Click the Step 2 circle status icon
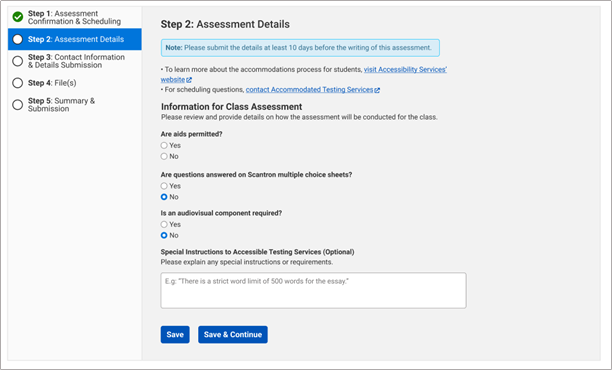Image resolution: width=612 pixels, height=370 pixels. coord(18,39)
